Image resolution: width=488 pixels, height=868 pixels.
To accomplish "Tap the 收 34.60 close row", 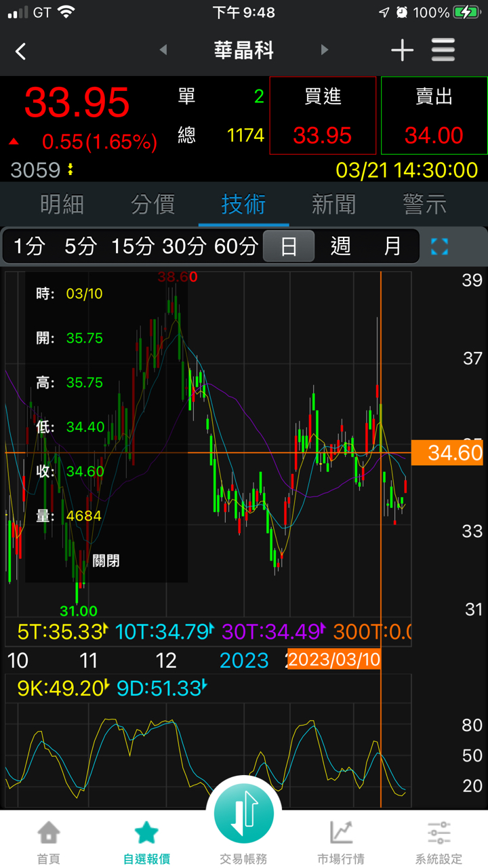I will [x=70, y=471].
